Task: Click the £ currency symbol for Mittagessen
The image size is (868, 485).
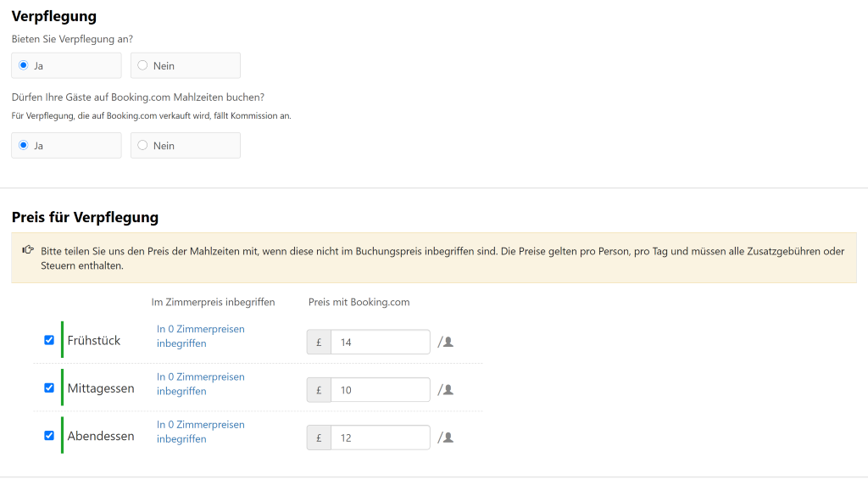Action: 319,390
